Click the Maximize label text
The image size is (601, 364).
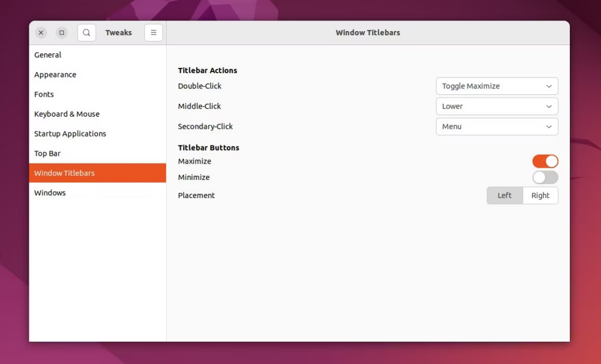195,161
